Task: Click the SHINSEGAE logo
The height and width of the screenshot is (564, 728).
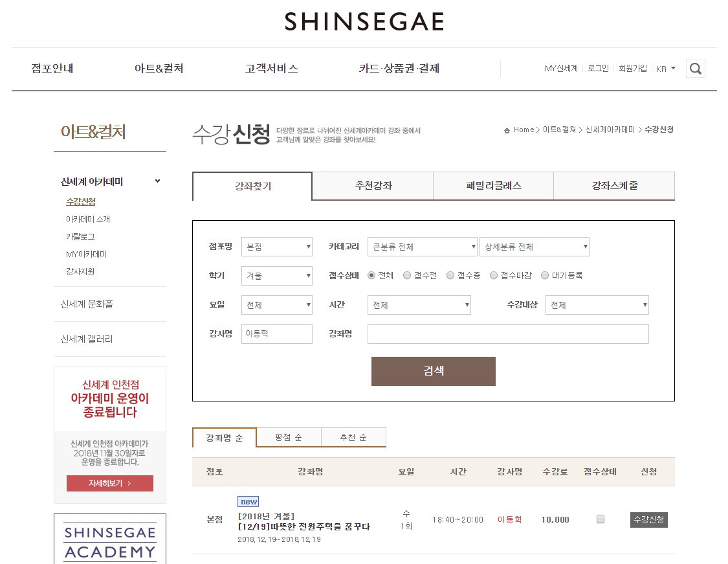Action: (x=364, y=21)
